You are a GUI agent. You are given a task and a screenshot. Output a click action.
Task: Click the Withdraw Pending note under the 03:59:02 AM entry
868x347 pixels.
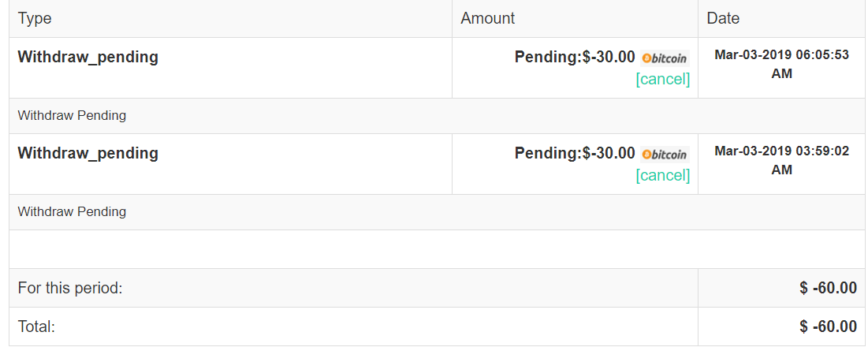tap(72, 211)
